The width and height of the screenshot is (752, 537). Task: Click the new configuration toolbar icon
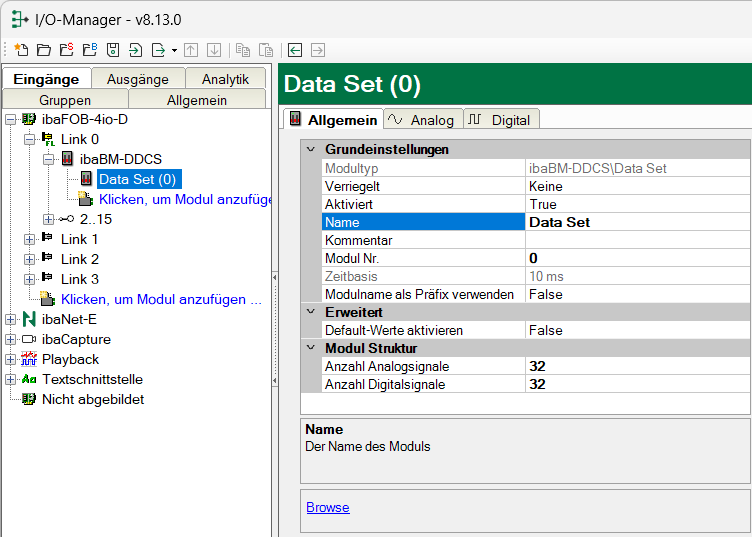tap(21, 50)
